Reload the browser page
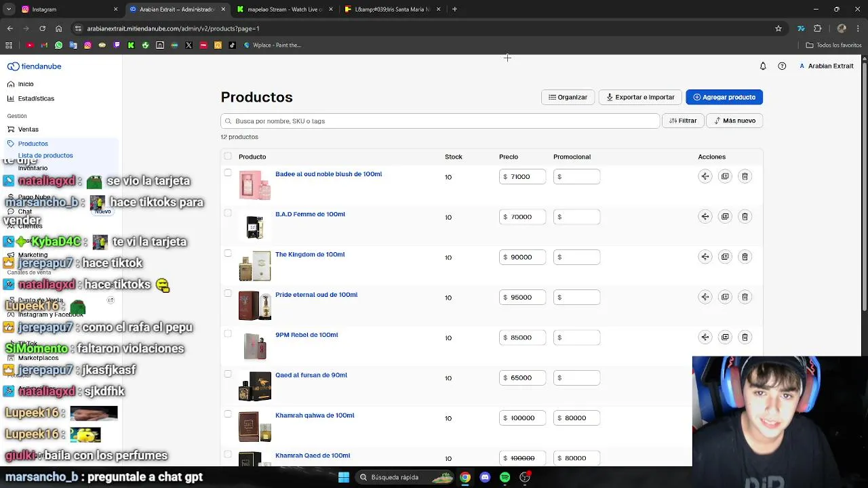Image resolution: width=868 pixels, height=488 pixels. tap(42, 28)
